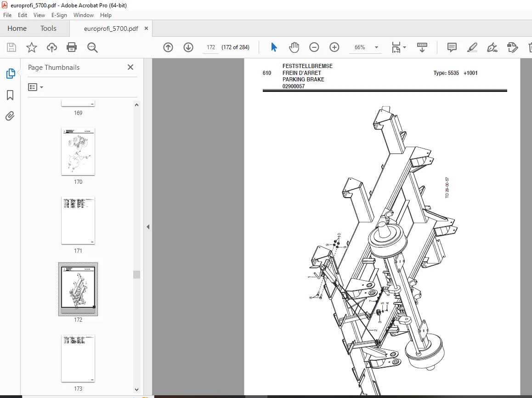
Task: Open the File menu
Action: 7,15
